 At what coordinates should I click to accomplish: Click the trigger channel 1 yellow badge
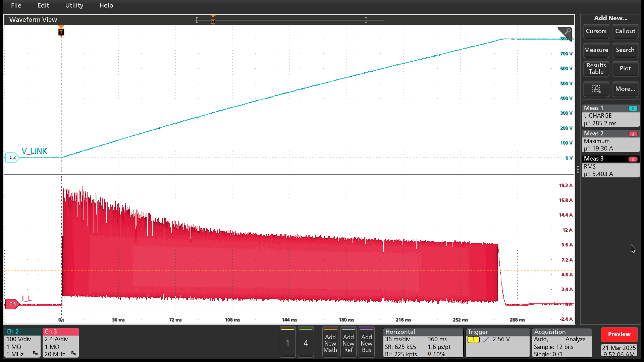[x=473, y=339]
